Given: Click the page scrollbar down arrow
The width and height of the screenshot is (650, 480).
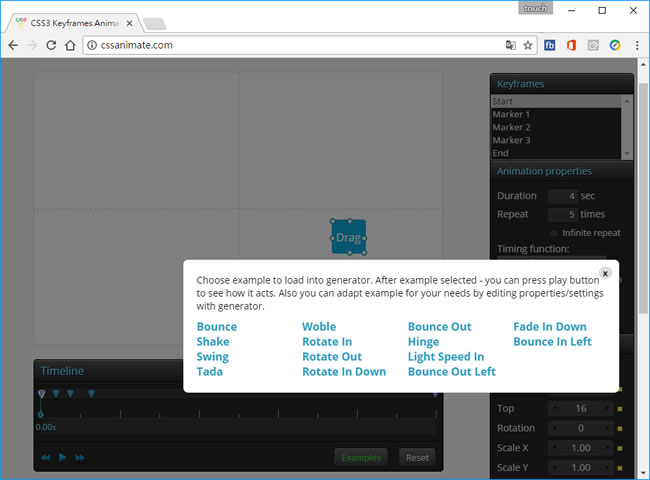Looking at the screenshot, I should 643,473.
